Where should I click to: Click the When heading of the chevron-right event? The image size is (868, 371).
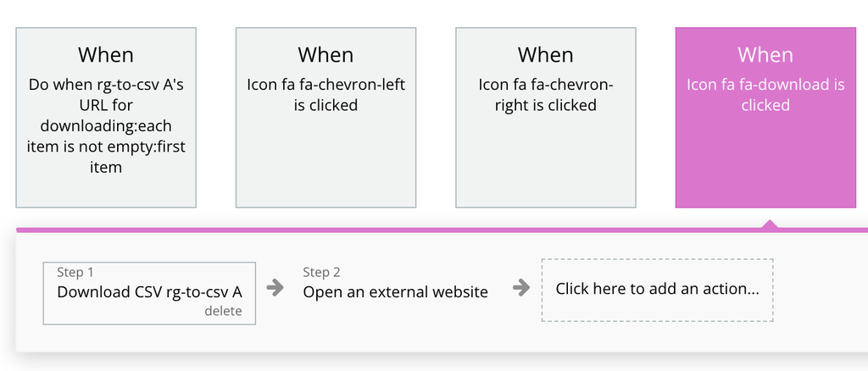[545, 55]
